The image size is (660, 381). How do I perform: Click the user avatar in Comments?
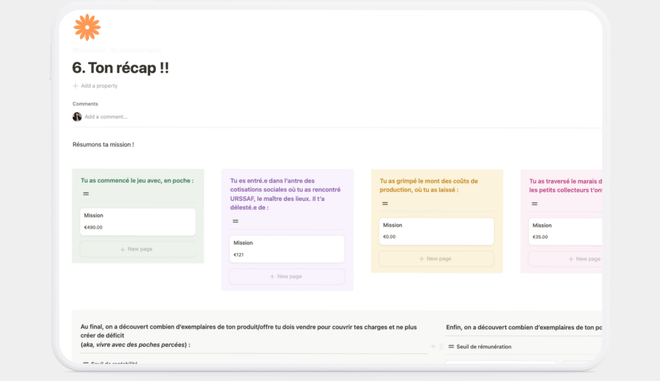tap(77, 117)
